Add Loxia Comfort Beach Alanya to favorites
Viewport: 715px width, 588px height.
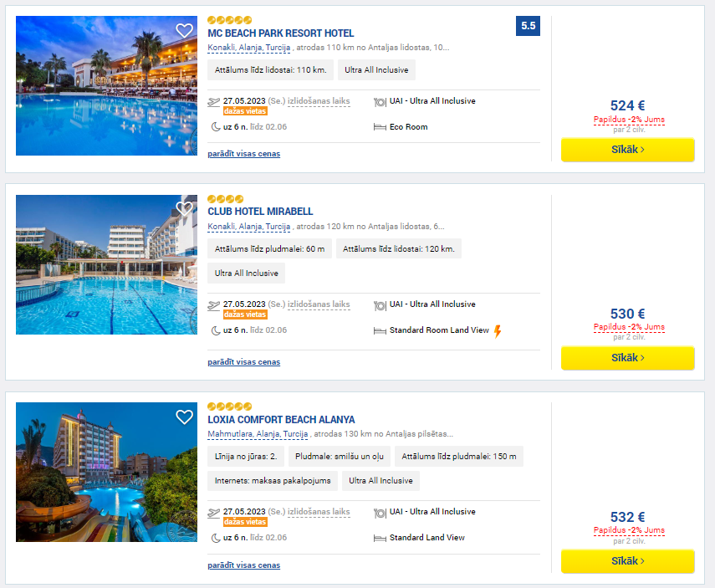click(x=184, y=417)
